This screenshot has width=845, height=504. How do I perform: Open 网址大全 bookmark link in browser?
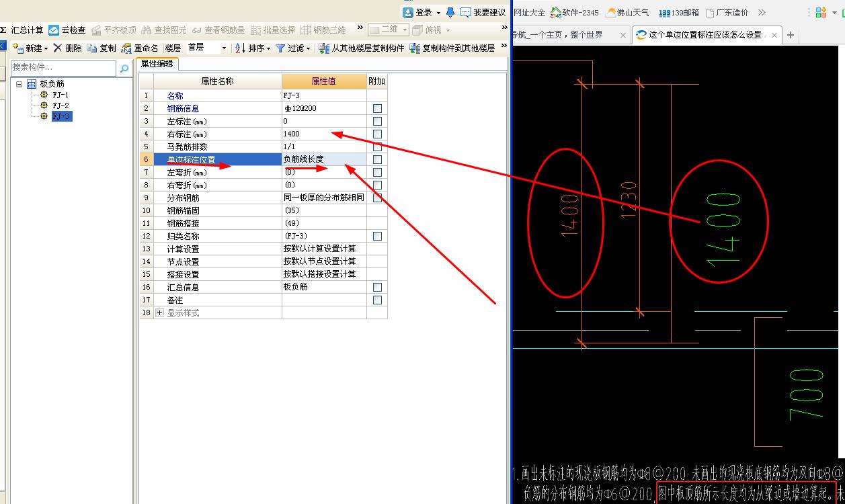[529, 12]
